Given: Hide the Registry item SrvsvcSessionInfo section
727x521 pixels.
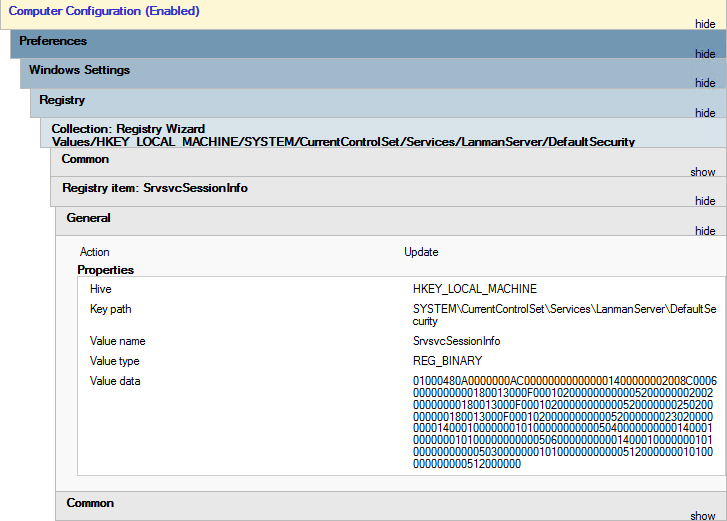Looking at the screenshot, I should (x=705, y=201).
